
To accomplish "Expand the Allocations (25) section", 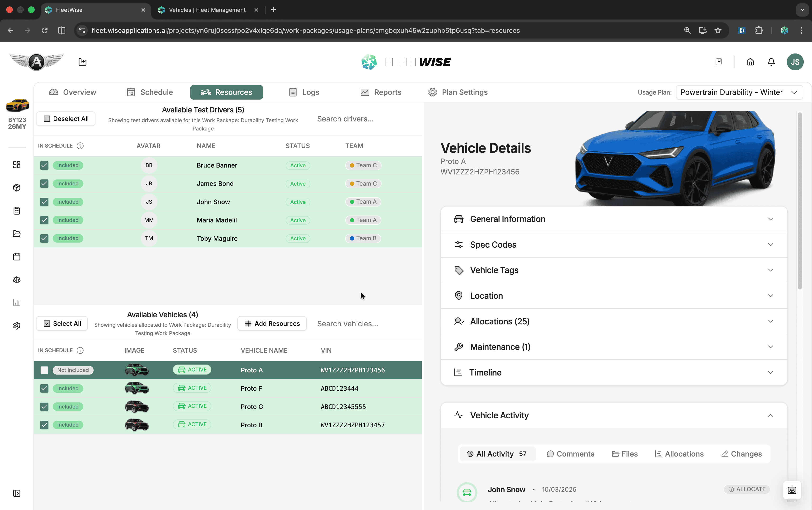I will (x=614, y=322).
